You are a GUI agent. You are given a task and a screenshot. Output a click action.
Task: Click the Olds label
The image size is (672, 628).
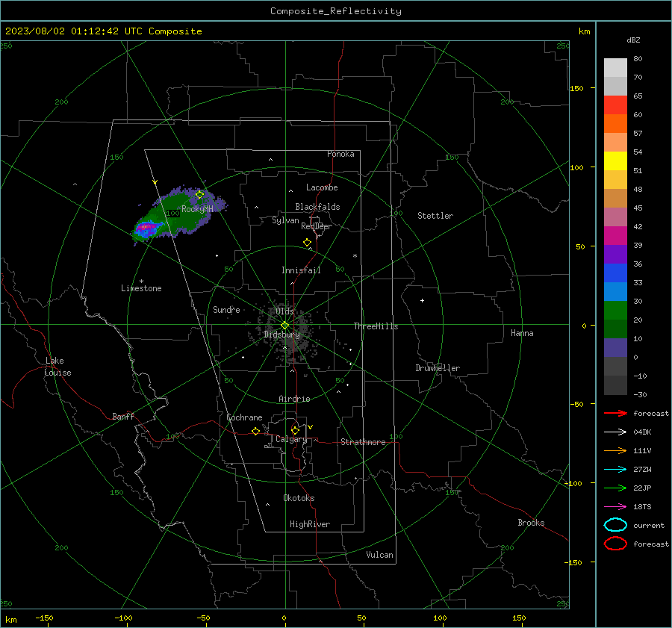pyautogui.click(x=284, y=311)
